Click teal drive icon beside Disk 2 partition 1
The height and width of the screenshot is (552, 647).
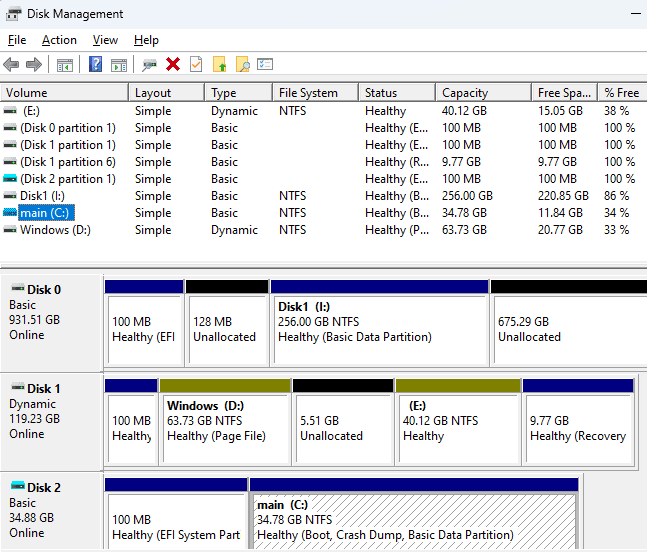coord(10,179)
